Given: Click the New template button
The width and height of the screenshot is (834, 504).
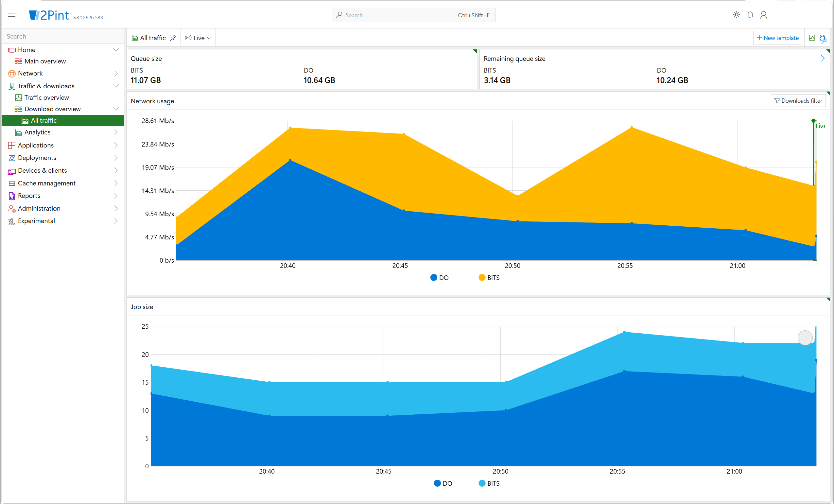Looking at the screenshot, I should point(777,38).
